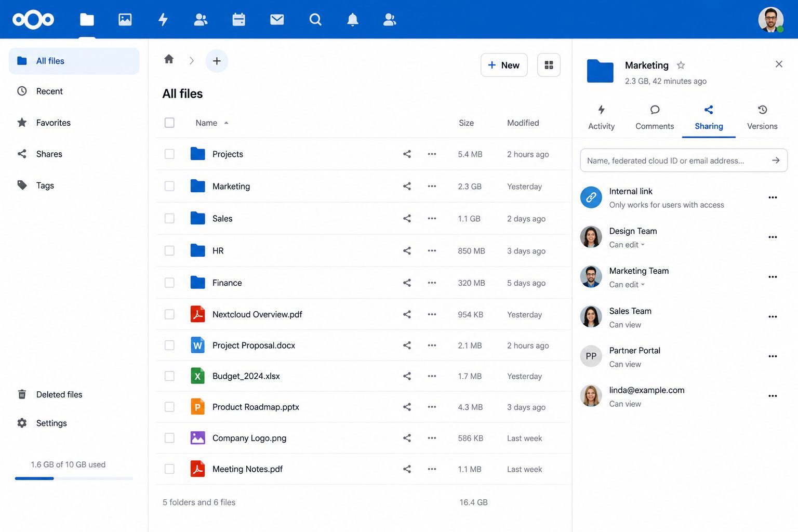Select all files checkbox in header

(x=169, y=123)
